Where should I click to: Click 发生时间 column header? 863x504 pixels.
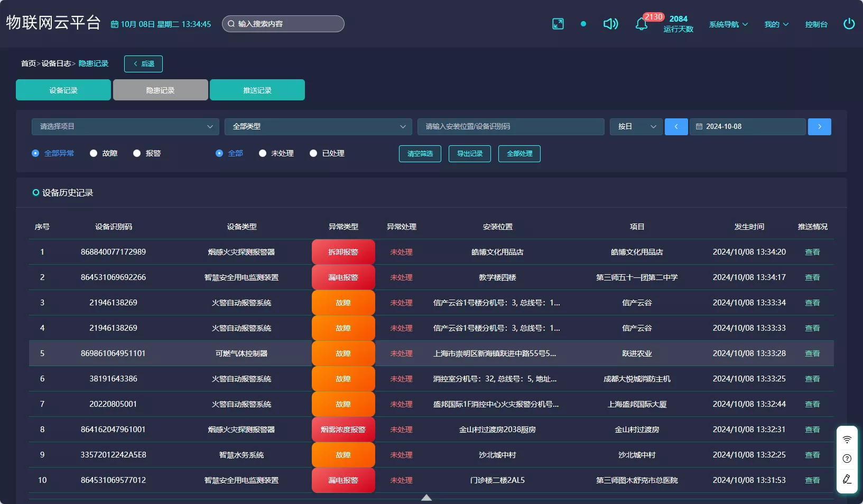point(749,227)
